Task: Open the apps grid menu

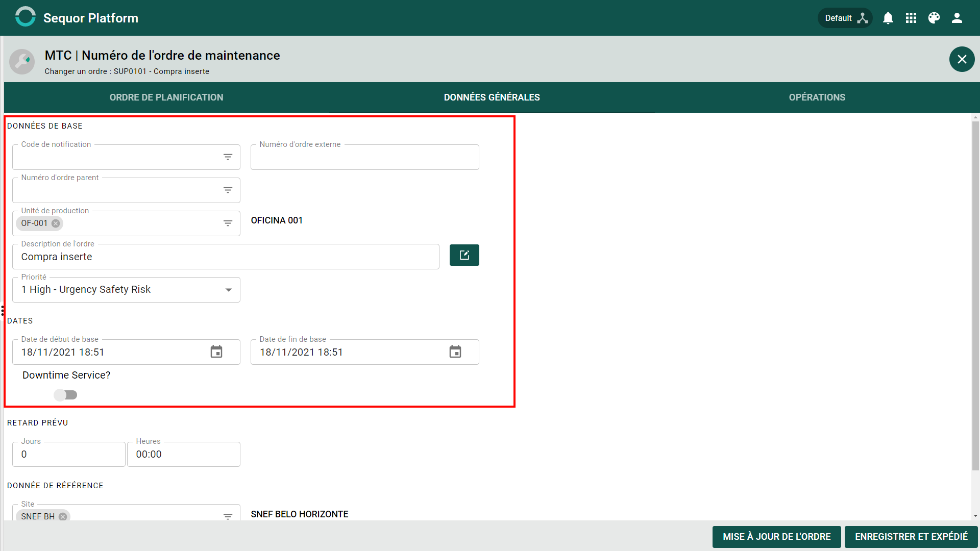Action: [x=911, y=18]
